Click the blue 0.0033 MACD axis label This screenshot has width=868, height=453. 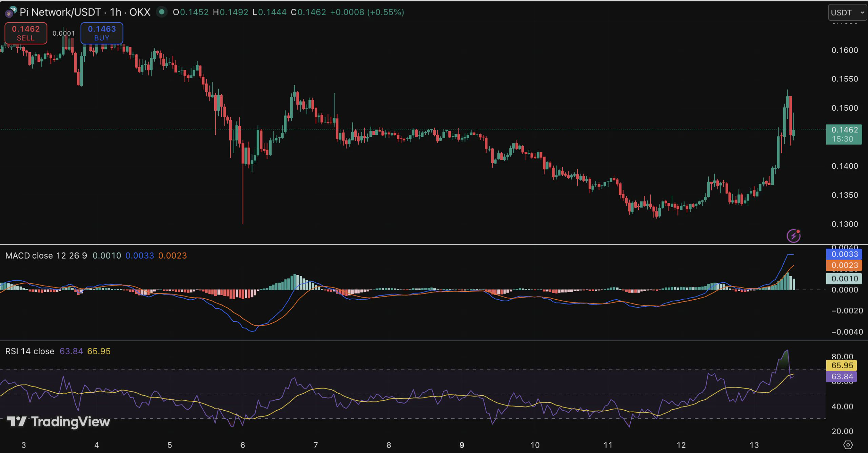pyautogui.click(x=844, y=254)
